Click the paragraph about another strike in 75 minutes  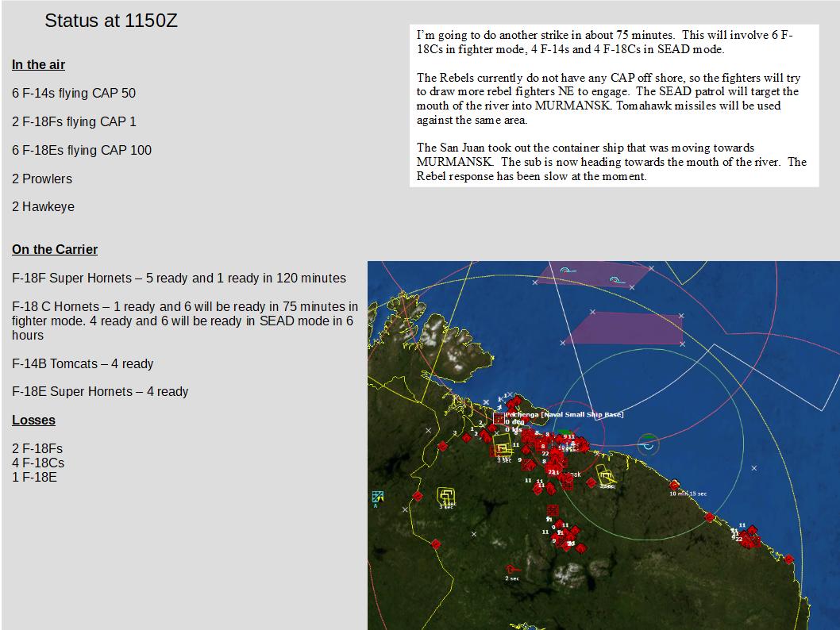(x=605, y=42)
